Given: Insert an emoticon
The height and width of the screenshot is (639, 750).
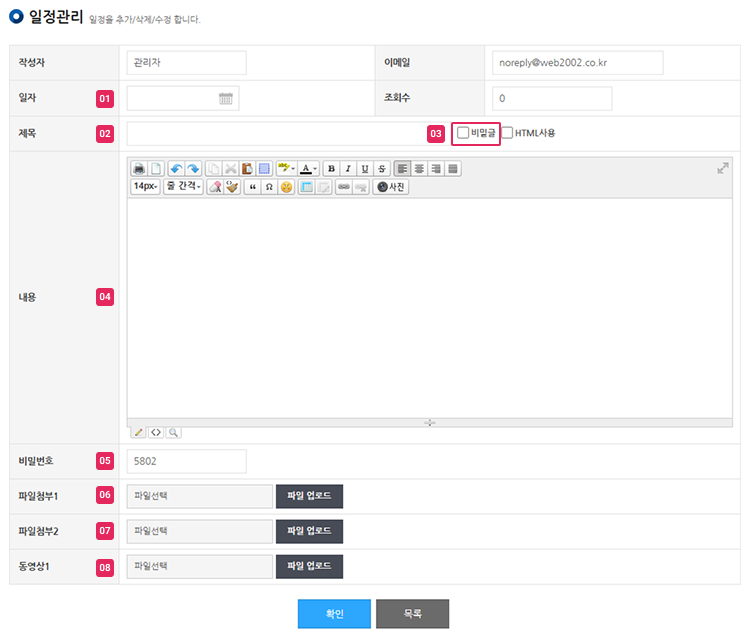Looking at the screenshot, I should tap(286, 187).
